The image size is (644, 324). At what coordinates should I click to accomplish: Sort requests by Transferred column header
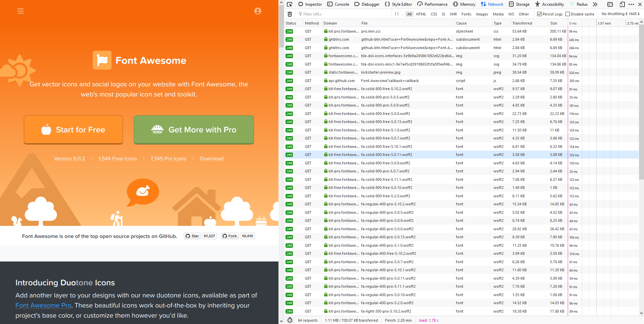[x=529, y=23]
